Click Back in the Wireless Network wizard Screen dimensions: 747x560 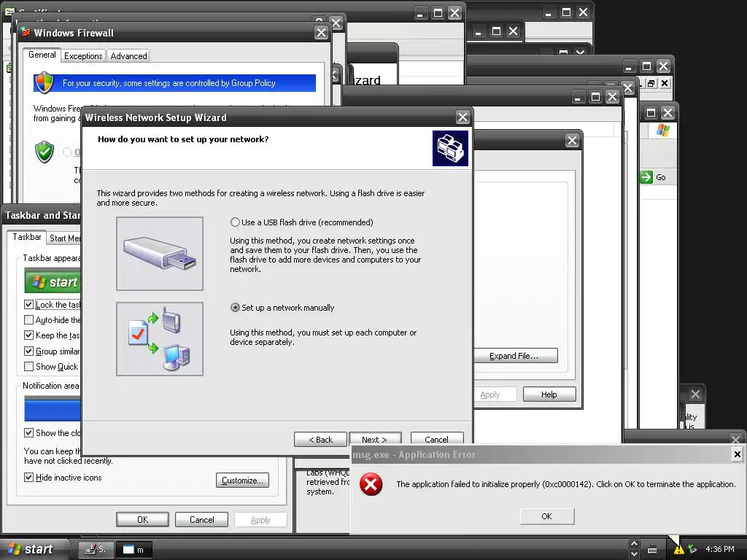[x=320, y=439]
